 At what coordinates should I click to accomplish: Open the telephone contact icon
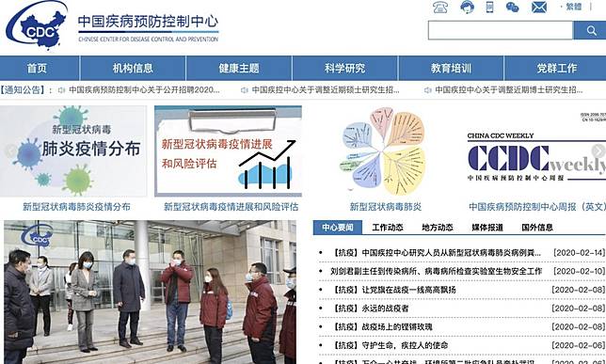[x=440, y=8]
